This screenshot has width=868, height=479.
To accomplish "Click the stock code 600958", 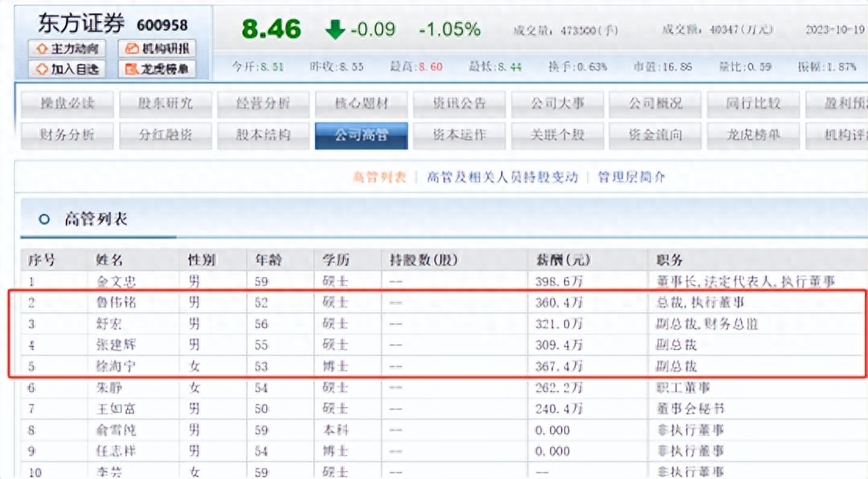I will coord(162,25).
